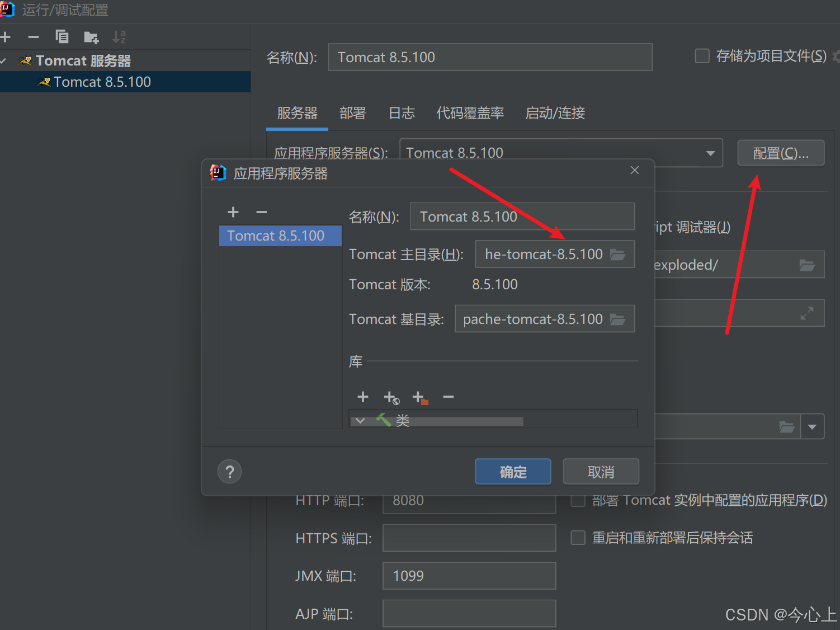Browse for Tomcat home directory folder
The image size is (840, 630).
point(617,255)
